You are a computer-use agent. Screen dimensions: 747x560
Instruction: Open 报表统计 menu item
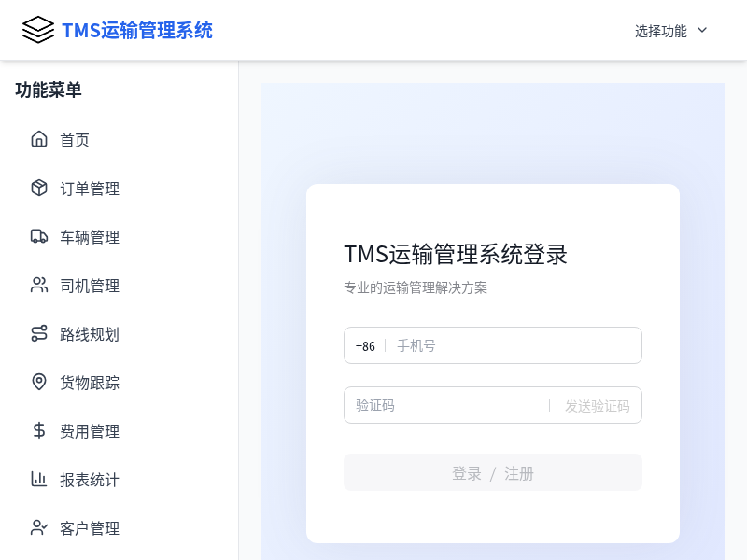[x=120, y=480]
